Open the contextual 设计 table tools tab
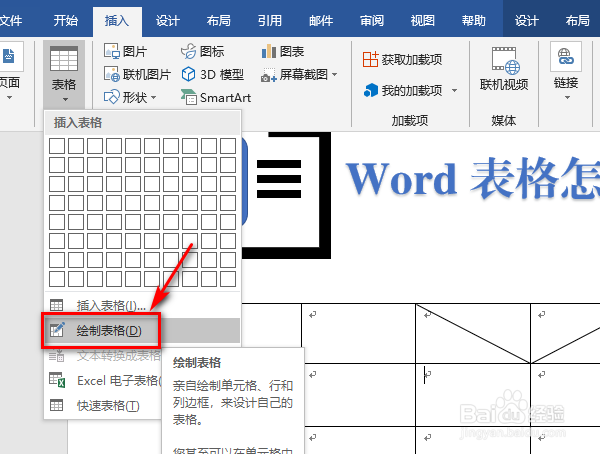 (x=527, y=20)
